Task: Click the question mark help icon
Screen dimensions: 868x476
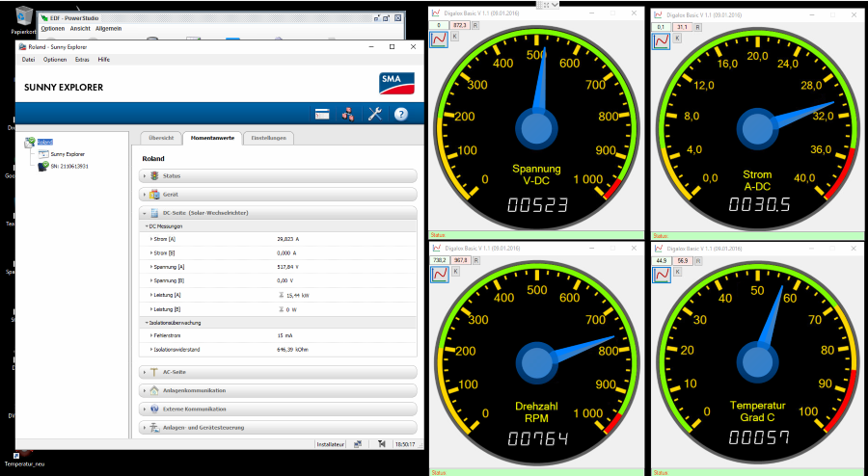Action: point(401,115)
